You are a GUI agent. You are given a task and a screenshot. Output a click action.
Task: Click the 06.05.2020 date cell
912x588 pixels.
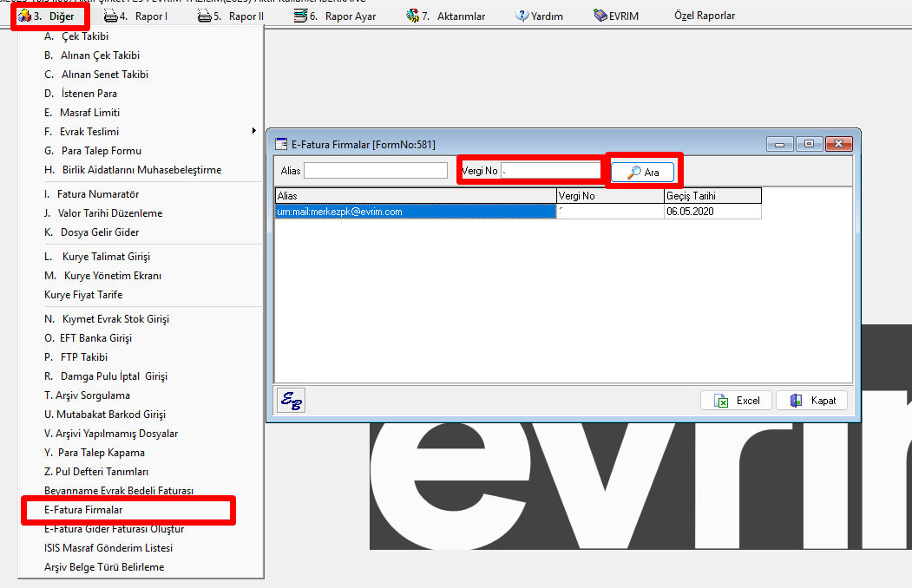point(712,212)
